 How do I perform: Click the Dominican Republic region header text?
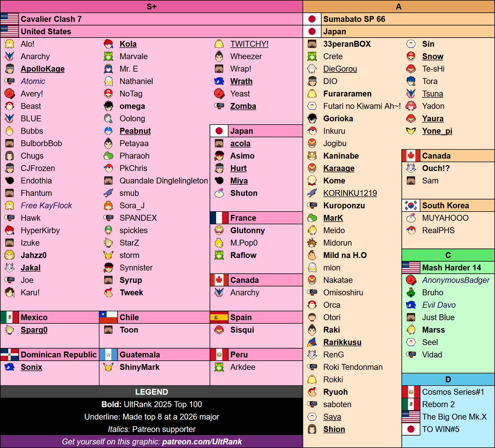pyautogui.click(x=59, y=354)
